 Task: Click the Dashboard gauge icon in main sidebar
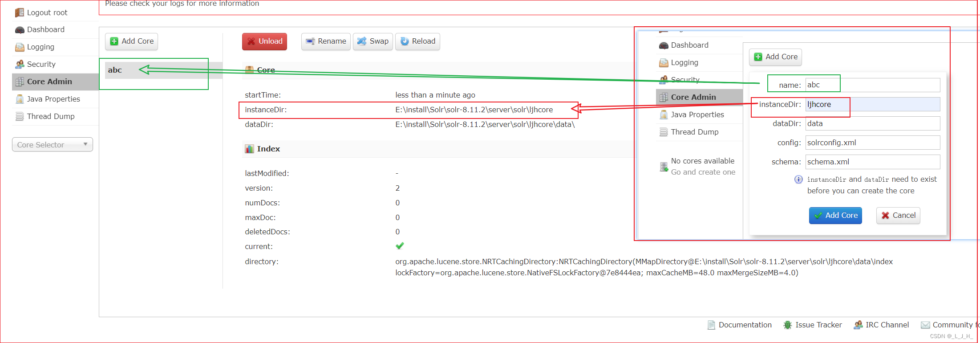[20, 30]
